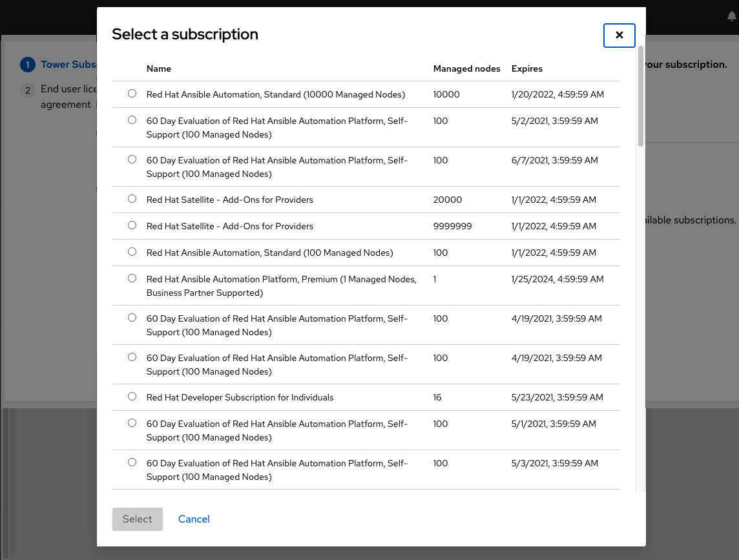
Task: Click the expiry date 1/20/2022, 4:59:59 AM
Action: [557, 94]
